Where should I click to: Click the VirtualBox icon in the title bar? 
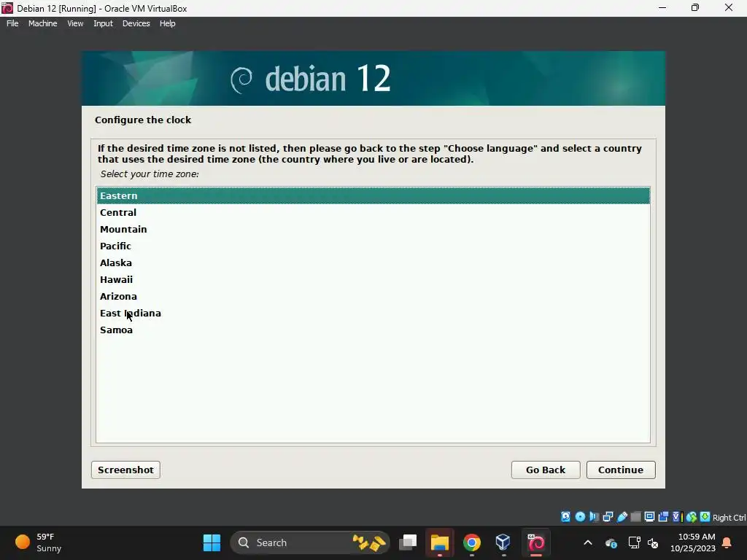pos(7,8)
